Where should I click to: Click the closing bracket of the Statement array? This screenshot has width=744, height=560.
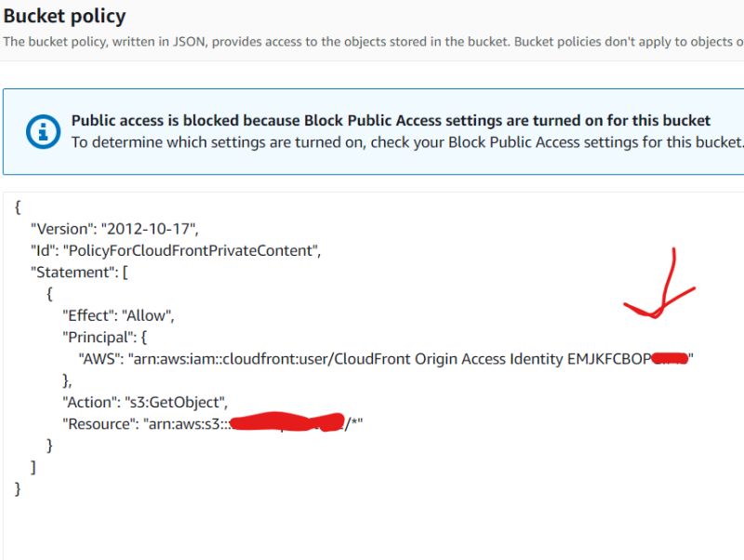pos(33,466)
